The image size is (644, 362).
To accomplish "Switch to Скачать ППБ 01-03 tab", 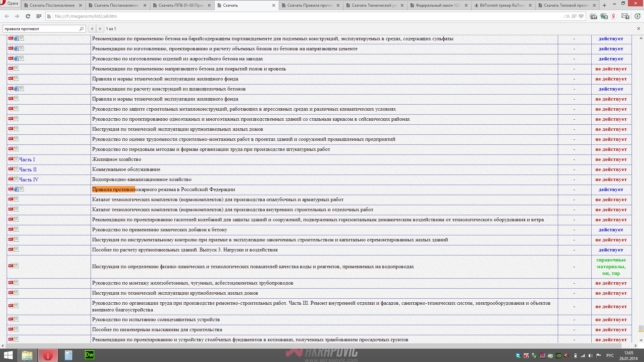I will pyautogui.click(x=181, y=5).
